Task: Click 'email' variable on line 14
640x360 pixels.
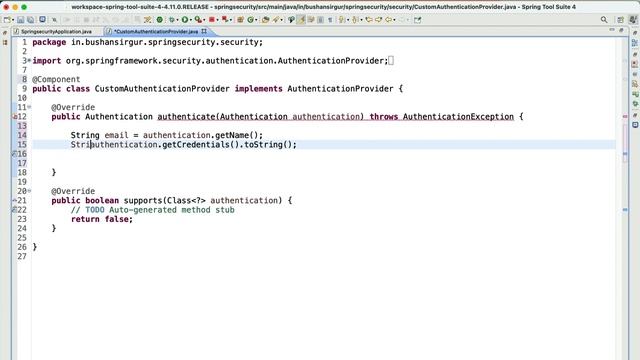Action: point(116,135)
